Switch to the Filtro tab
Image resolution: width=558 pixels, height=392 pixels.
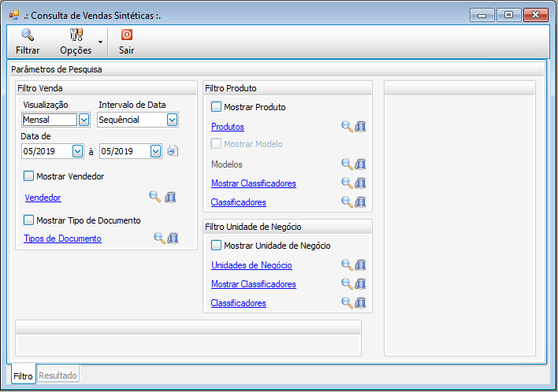[23, 375]
